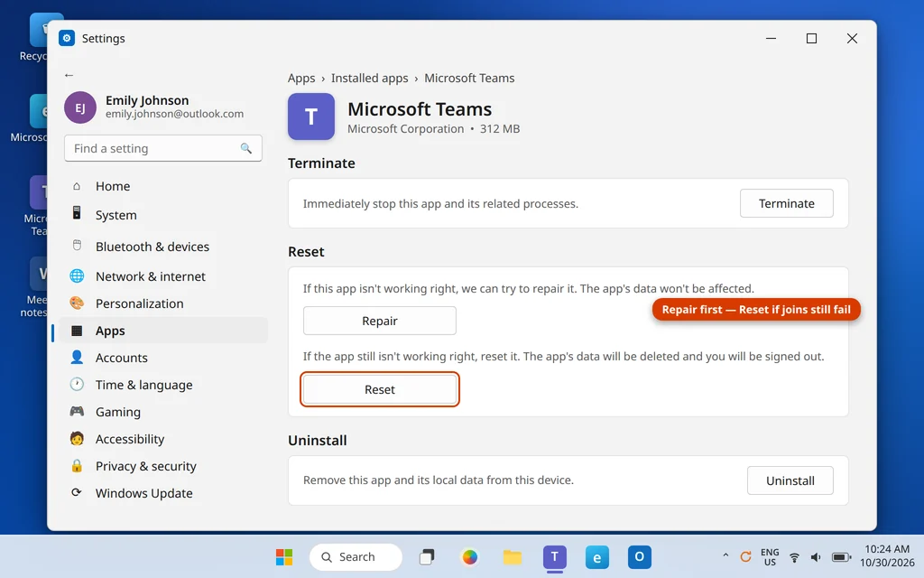This screenshot has height=578, width=924.
Task: Click the Reset button
Action: coord(380,389)
